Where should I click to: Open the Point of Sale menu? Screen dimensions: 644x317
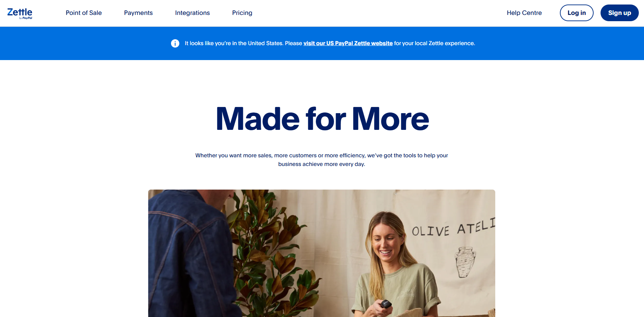pos(84,13)
